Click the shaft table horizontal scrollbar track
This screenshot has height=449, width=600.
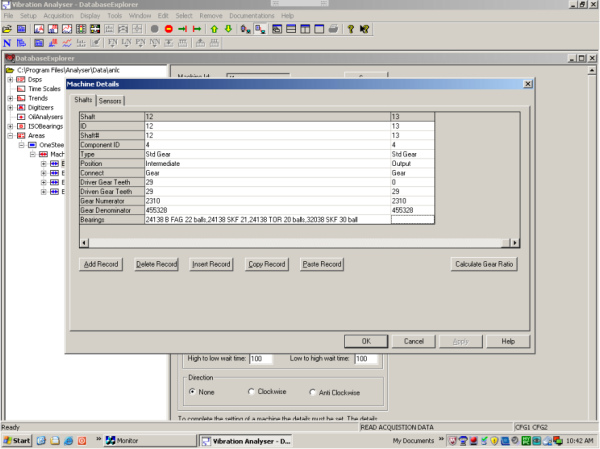(x=295, y=243)
